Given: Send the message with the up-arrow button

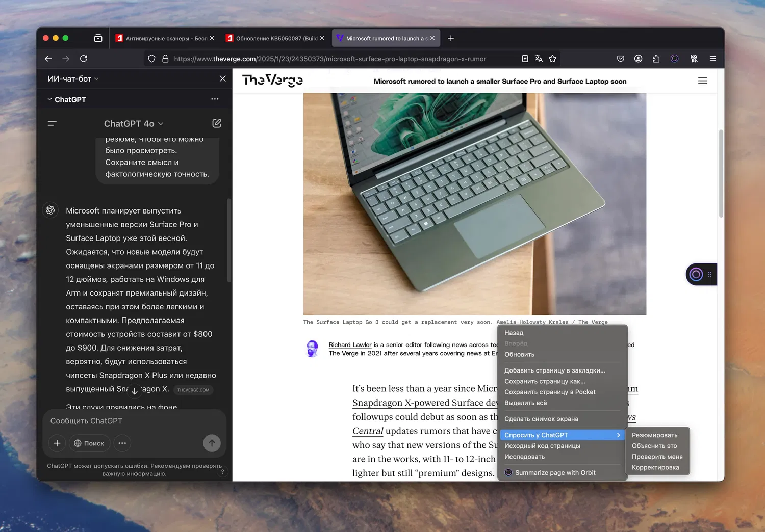Looking at the screenshot, I should click(212, 443).
